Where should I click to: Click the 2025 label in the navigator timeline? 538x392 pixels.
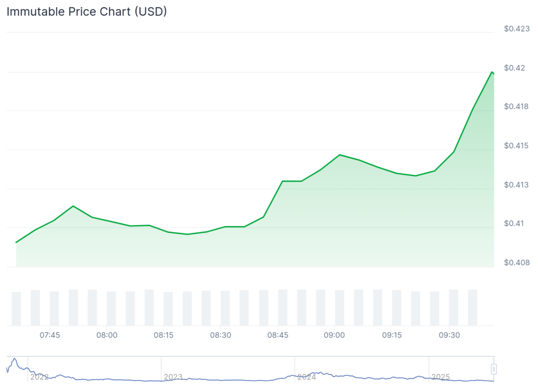pos(440,377)
